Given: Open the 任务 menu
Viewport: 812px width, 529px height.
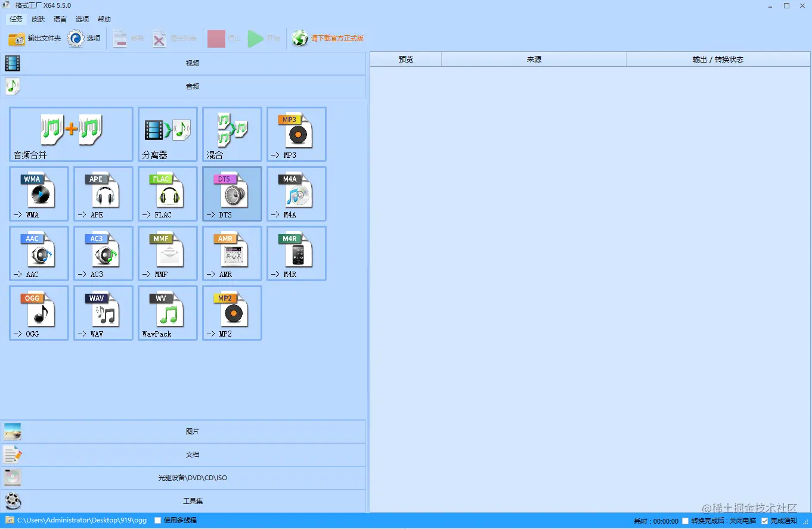Looking at the screenshot, I should click(x=16, y=19).
